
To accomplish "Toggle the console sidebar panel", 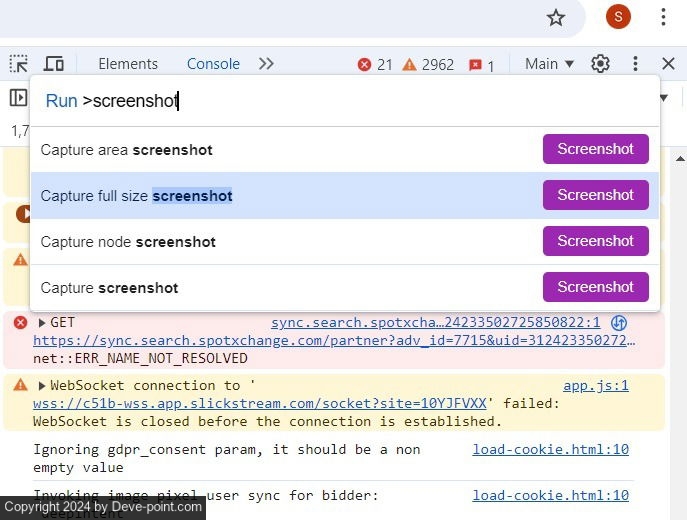I will coord(18,98).
